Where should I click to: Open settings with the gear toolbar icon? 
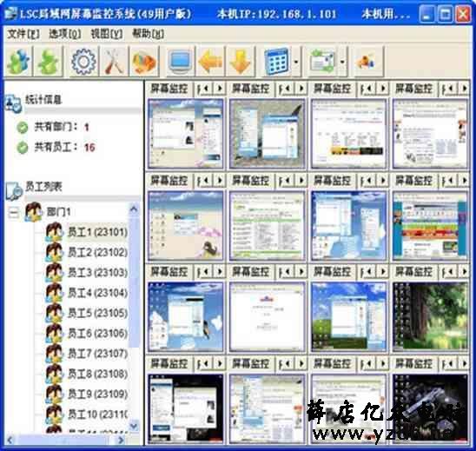pyautogui.click(x=83, y=62)
